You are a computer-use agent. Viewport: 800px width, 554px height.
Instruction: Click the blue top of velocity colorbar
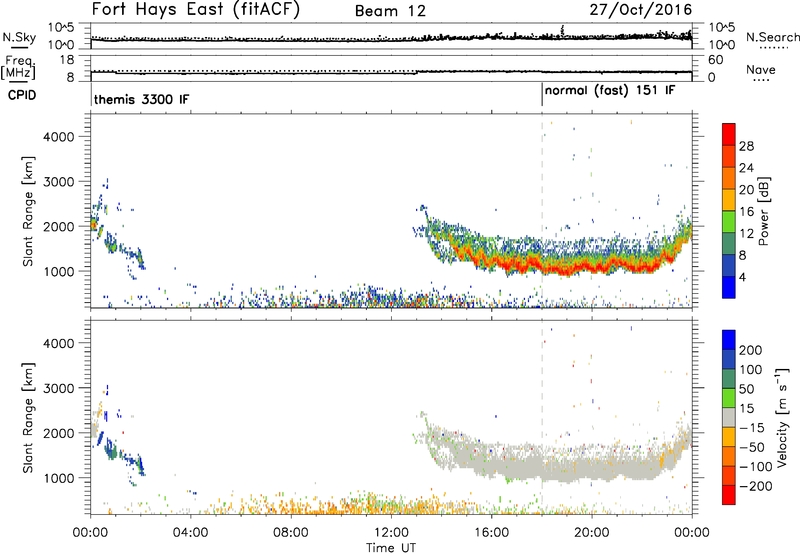coord(729,339)
